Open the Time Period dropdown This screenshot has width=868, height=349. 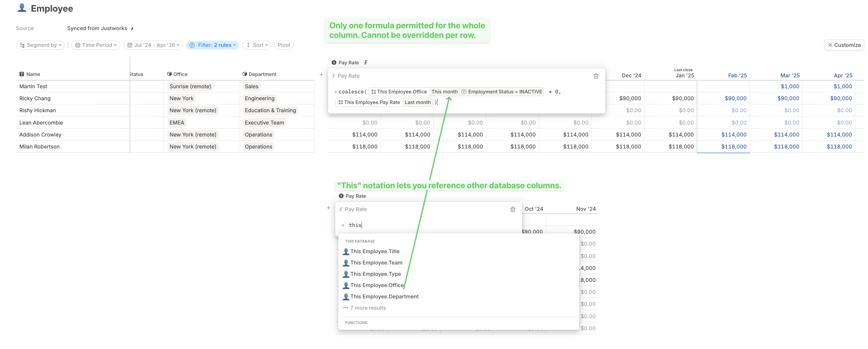96,45
